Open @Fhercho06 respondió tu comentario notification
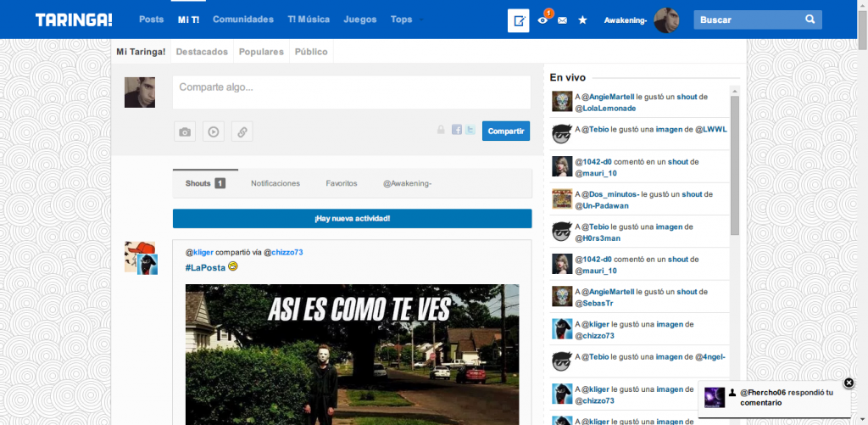The width and height of the screenshot is (868, 425). pos(787,398)
